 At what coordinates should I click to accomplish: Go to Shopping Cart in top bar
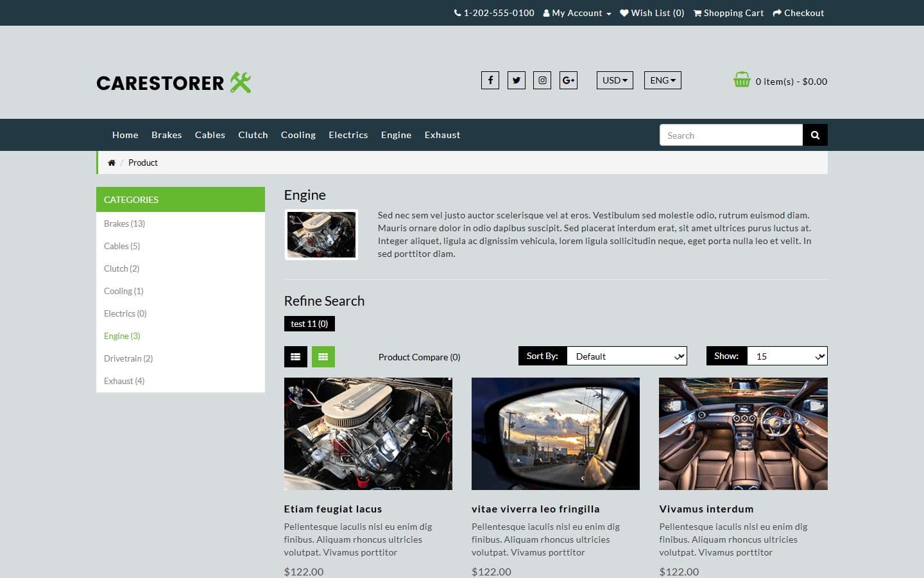click(x=728, y=13)
